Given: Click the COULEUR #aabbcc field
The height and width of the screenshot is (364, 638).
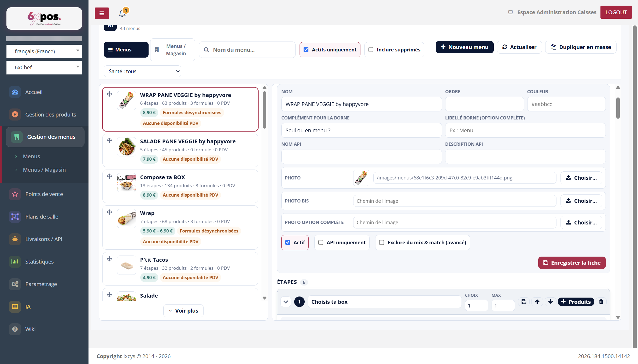Looking at the screenshot, I should coord(566,104).
